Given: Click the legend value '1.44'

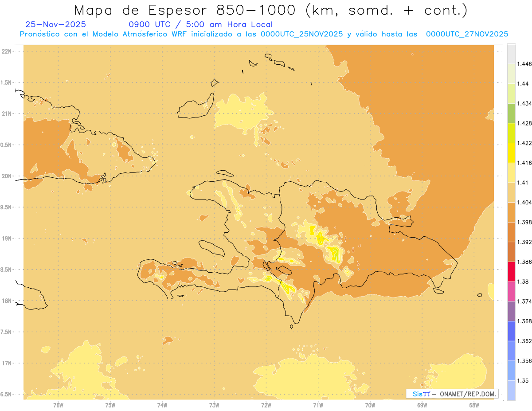Looking at the screenshot, I should tap(522, 83).
